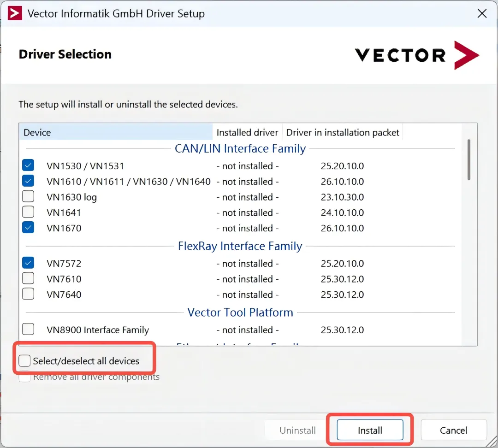498x448 pixels.
Task: Select the VN7572 device name
Action: (64, 264)
